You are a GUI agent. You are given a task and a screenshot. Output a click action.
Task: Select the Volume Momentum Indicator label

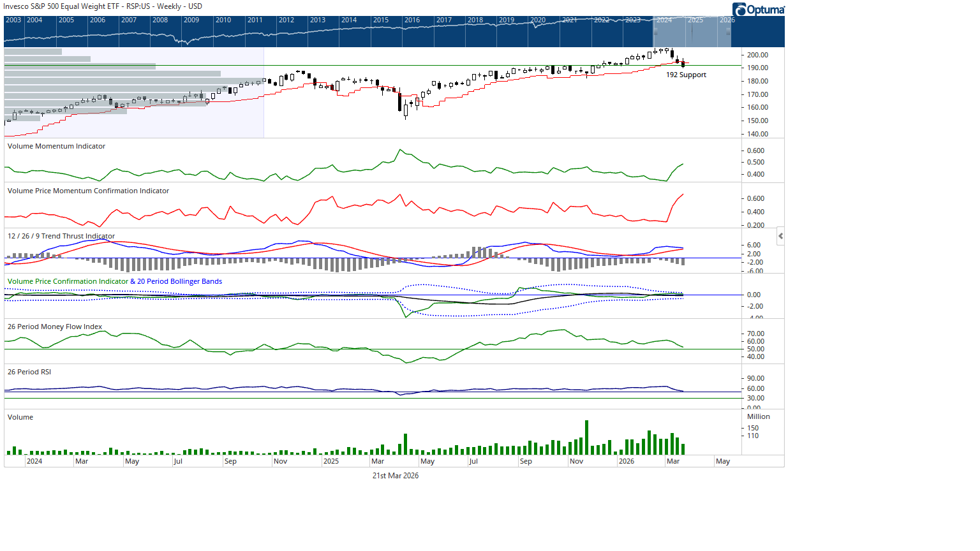click(56, 147)
